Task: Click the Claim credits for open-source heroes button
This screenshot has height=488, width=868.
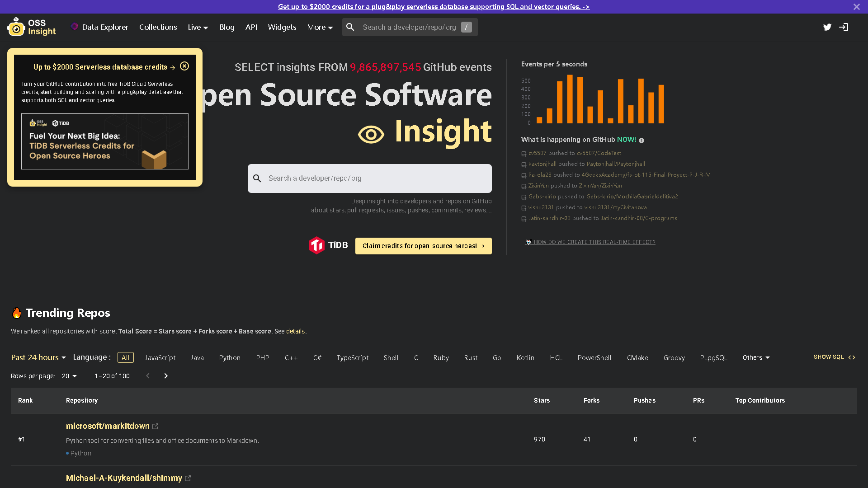Action: point(423,246)
